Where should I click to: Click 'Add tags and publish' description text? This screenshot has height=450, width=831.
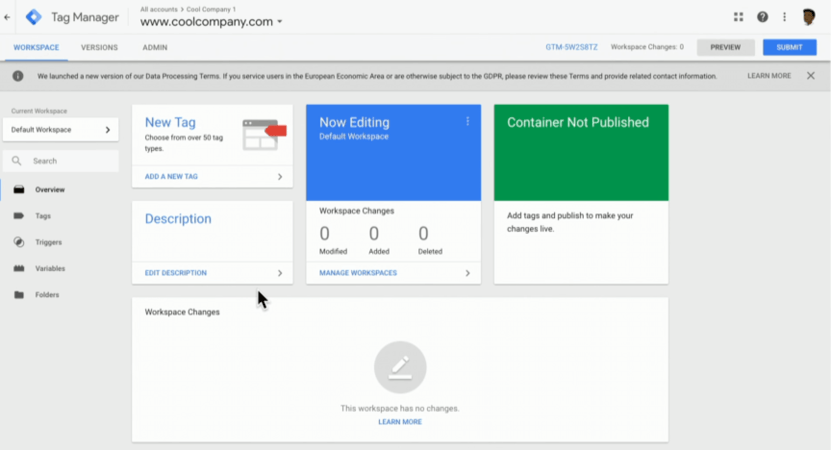pos(570,222)
